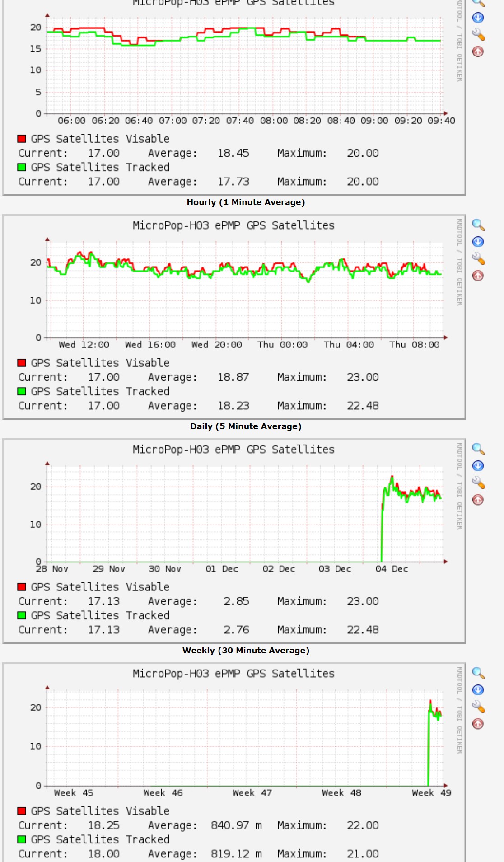Download CSV data for the Daily graph

pos(478,242)
